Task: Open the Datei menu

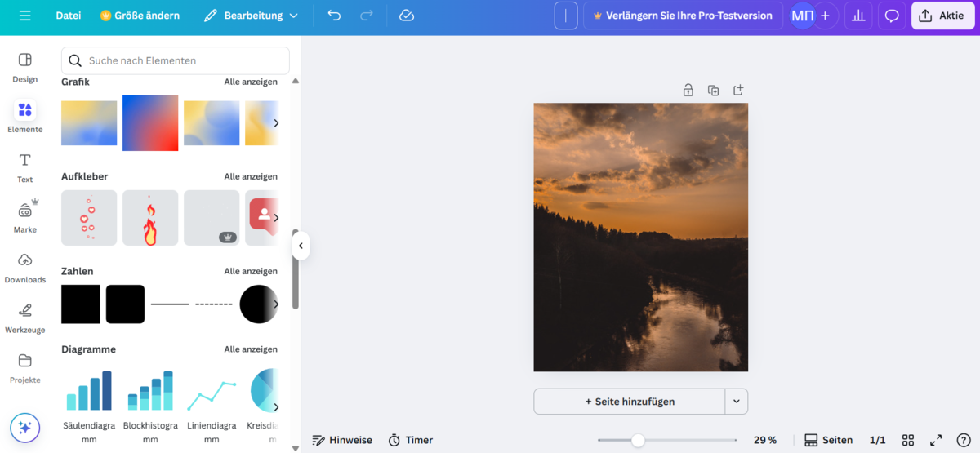Action: pyautogui.click(x=69, y=16)
